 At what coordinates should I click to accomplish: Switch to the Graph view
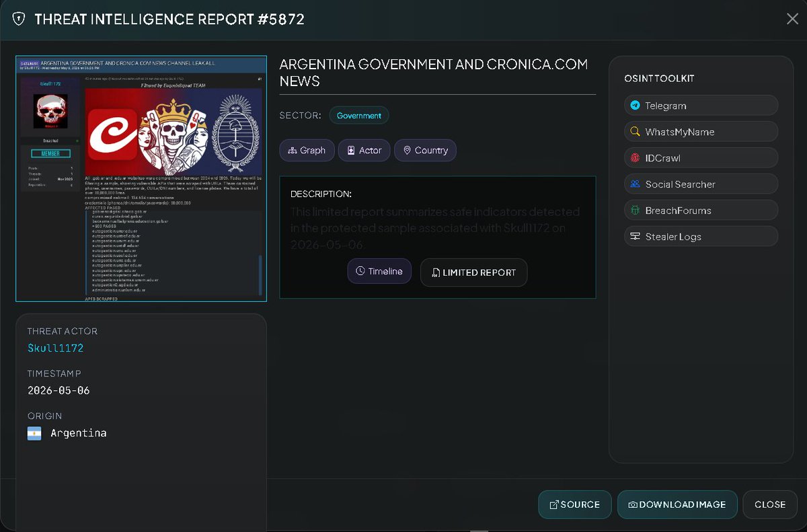pos(307,151)
